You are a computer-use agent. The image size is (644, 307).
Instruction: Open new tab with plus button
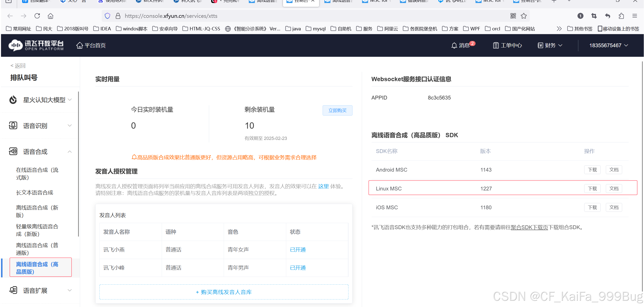[x=554, y=1]
